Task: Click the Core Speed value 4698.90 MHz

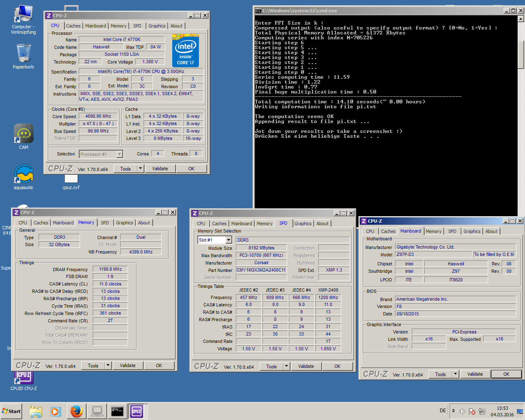Action: (98, 116)
